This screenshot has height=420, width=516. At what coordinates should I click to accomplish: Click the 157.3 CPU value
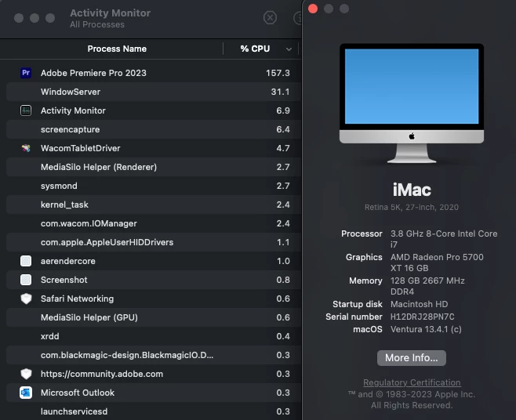click(278, 73)
